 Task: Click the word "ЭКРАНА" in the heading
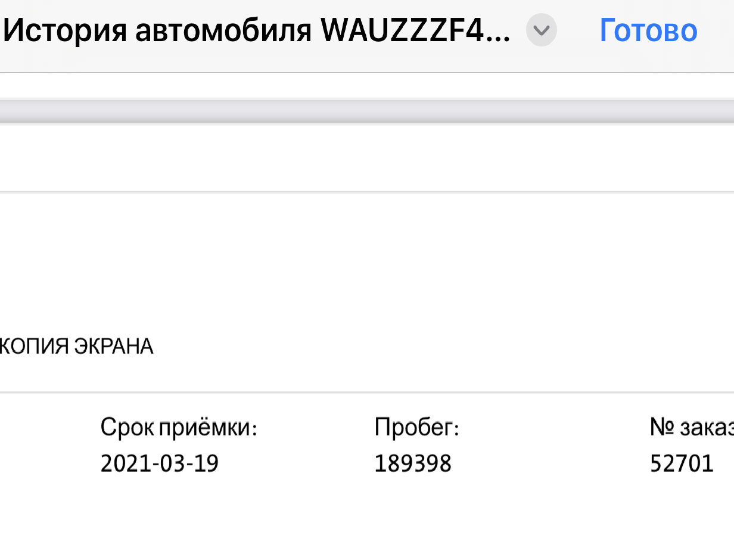113,346
